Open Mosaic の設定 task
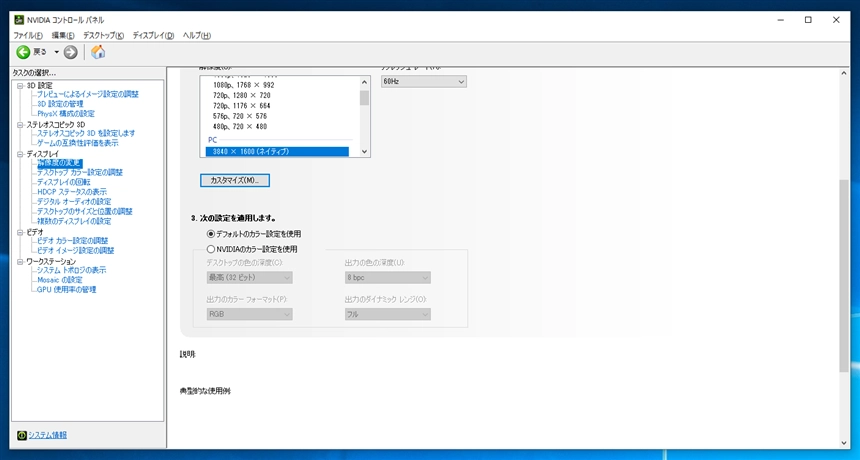This screenshot has width=860, height=460. (60, 280)
